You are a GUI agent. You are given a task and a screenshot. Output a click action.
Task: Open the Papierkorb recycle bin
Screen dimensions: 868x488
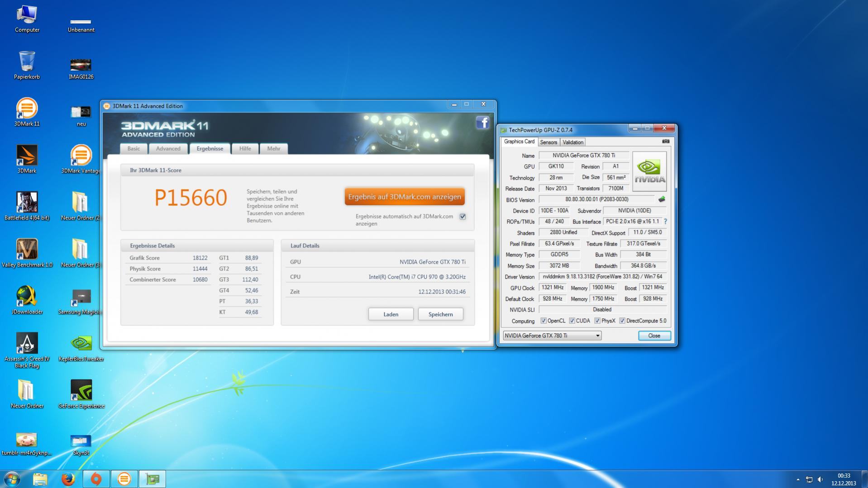27,65
